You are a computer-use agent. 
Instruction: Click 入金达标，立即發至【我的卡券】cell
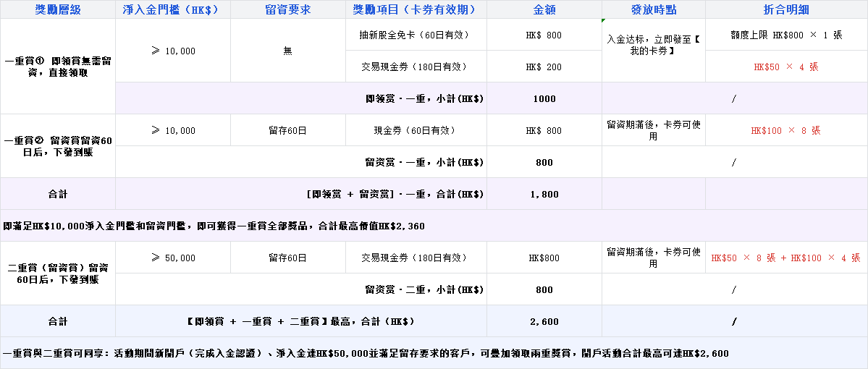[x=653, y=51]
